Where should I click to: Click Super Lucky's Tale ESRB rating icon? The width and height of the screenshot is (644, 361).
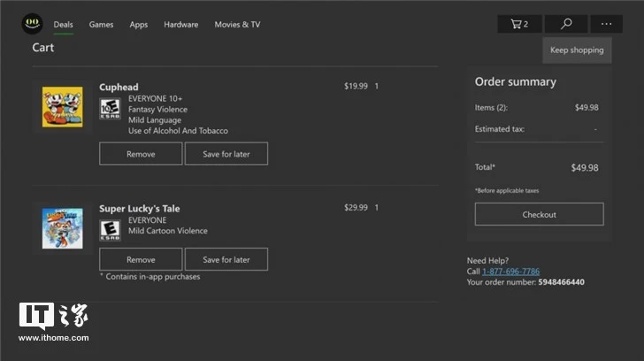pos(110,230)
